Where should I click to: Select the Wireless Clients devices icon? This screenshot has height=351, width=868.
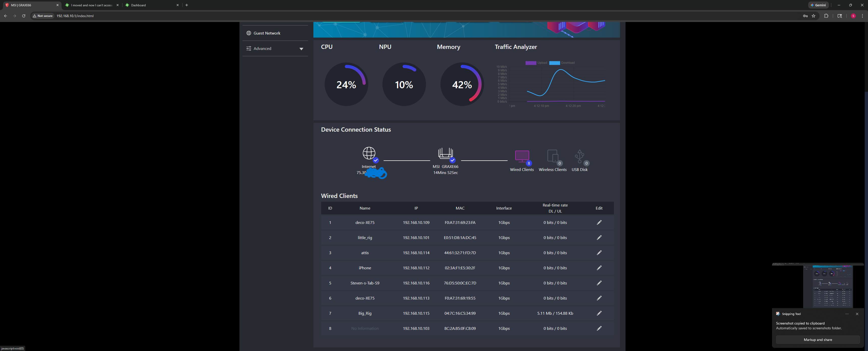(552, 156)
